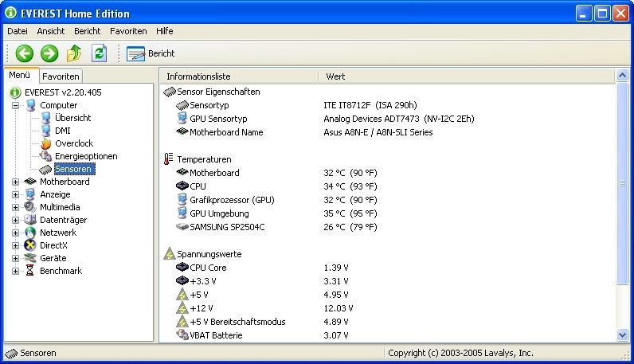Select the Motherboard Name row
Viewport: 634px width, 364px height.
(388, 132)
